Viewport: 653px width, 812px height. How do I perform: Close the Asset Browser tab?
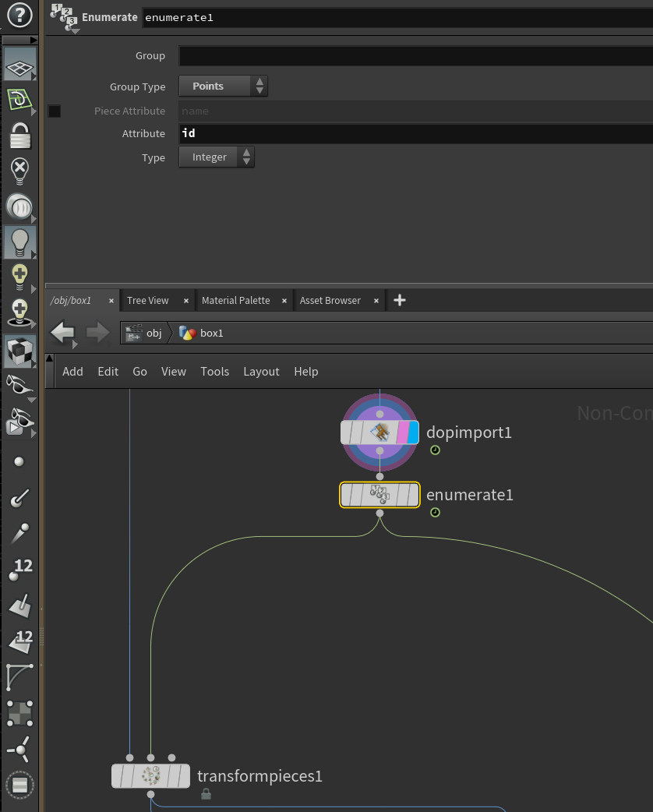[x=376, y=300]
